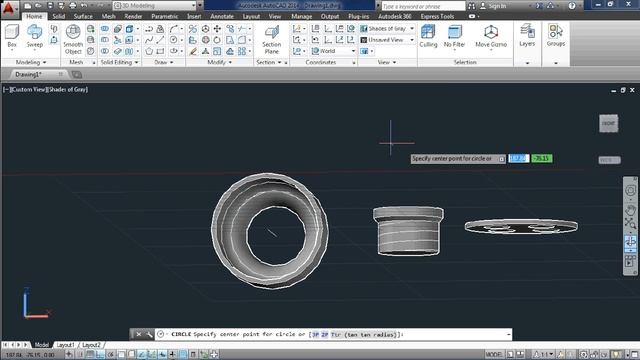The height and width of the screenshot is (360, 640).
Task: Click the 2P option in command line
Action: click(325, 335)
